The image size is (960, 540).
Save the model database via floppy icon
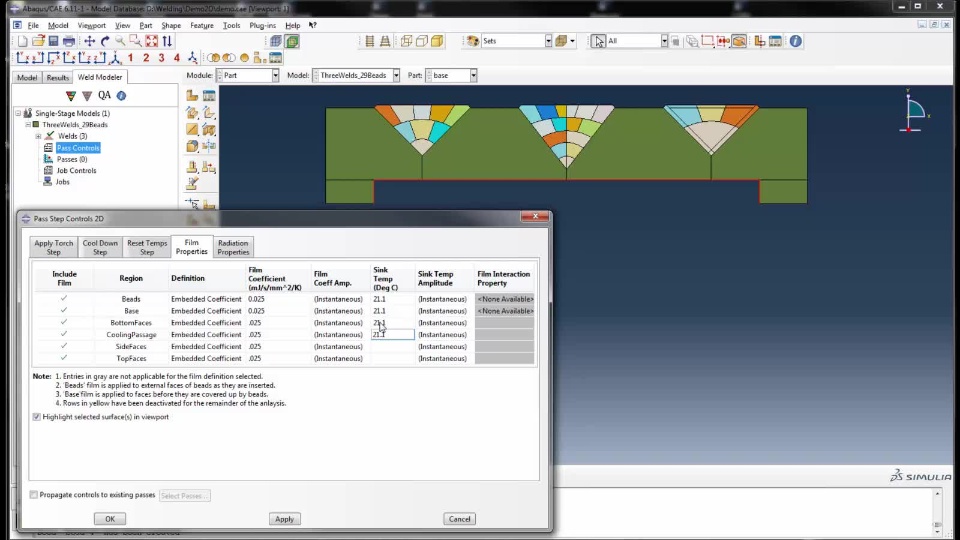tap(53, 41)
